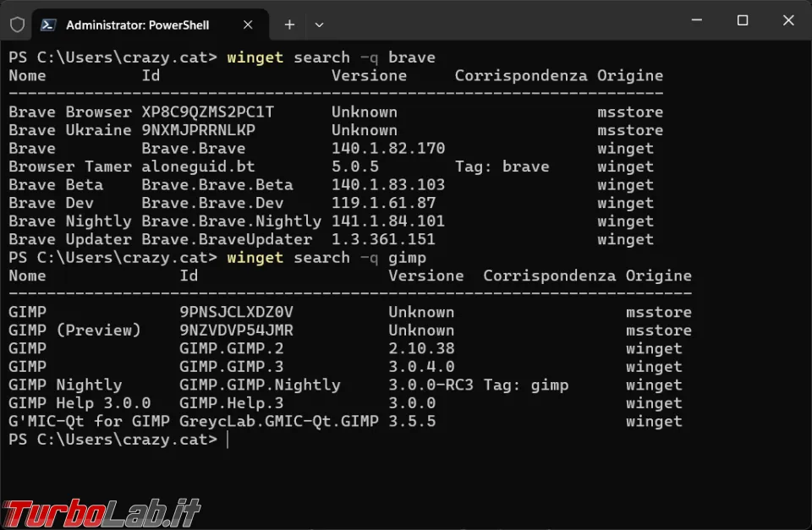
Task: Maximize the terminal window
Action: 743,20
